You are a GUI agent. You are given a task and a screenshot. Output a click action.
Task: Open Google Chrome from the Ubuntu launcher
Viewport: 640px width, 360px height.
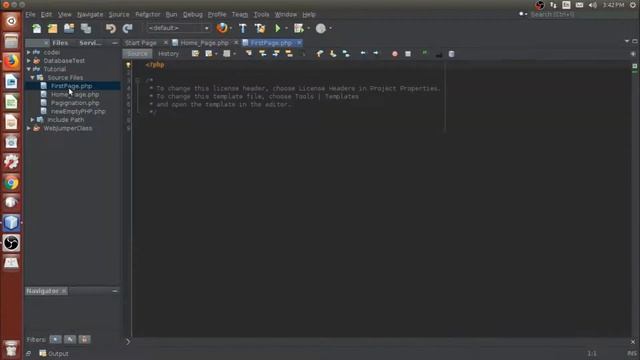[11, 183]
